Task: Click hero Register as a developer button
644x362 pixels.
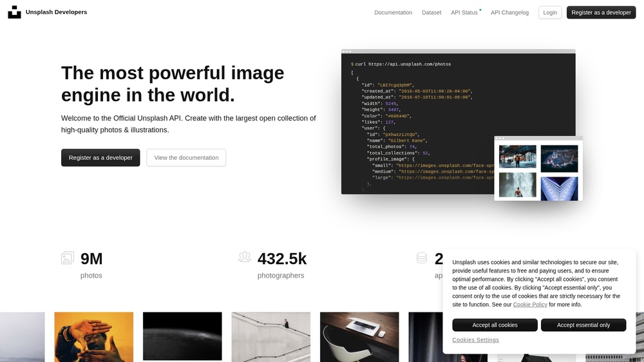Action: [100, 158]
